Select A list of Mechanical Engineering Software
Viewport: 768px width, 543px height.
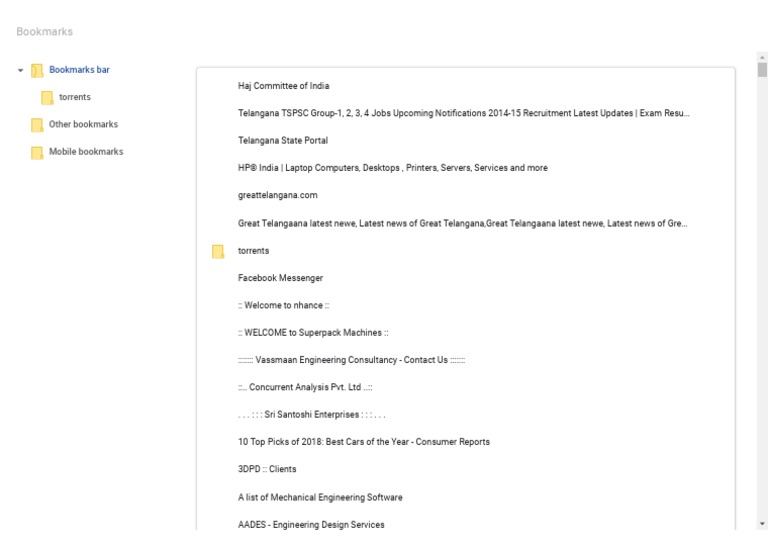320,497
